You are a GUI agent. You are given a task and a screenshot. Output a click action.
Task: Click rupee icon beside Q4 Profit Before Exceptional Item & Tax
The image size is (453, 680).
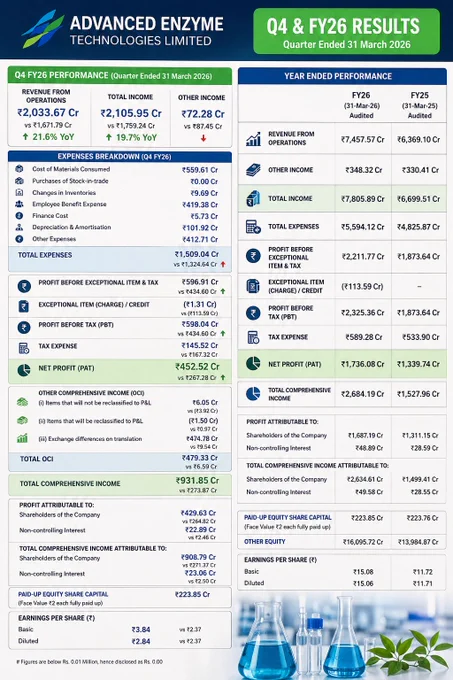click(24, 286)
